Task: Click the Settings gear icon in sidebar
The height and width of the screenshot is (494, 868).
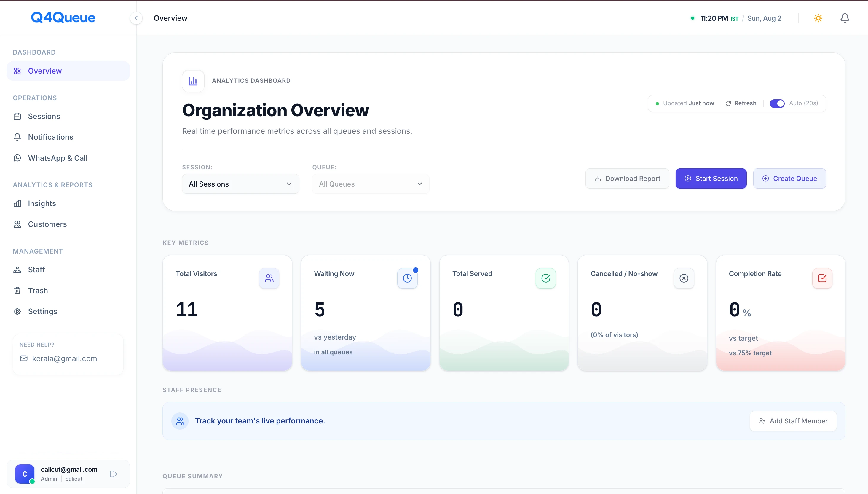Action: (17, 311)
